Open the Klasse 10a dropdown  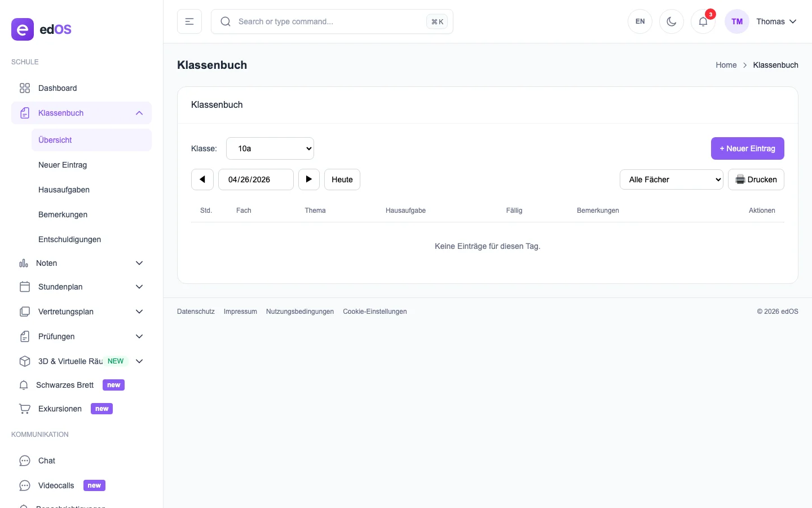(270, 148)
